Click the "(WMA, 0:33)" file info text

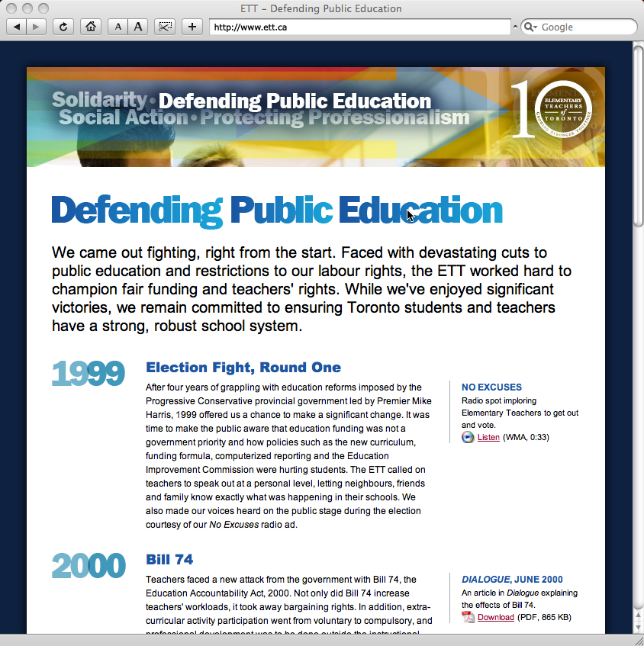(526, 437)
